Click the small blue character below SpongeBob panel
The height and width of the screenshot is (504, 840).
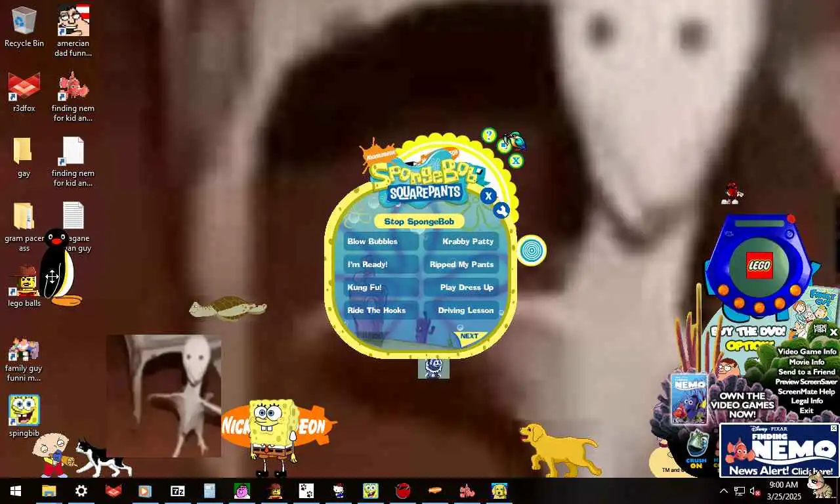click(434, 368)
